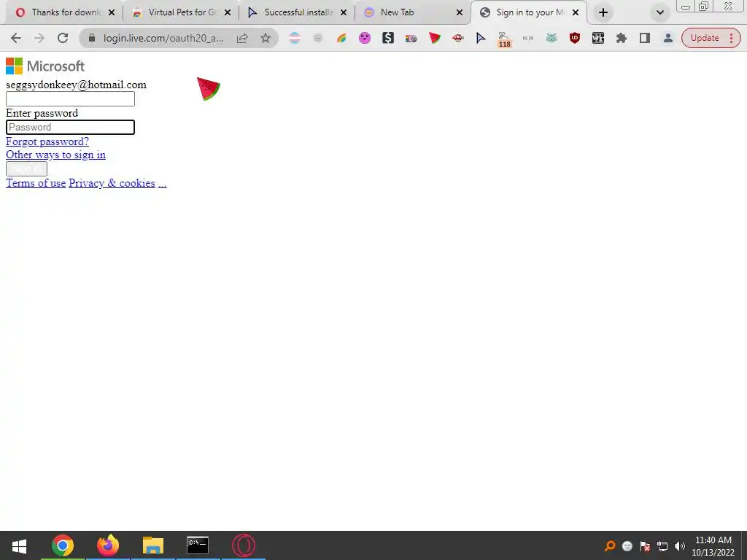Image resolution: width=747 pixels, height=560 pixels.
Task: Click the Sign in button
Action: [x=26, y=168]
